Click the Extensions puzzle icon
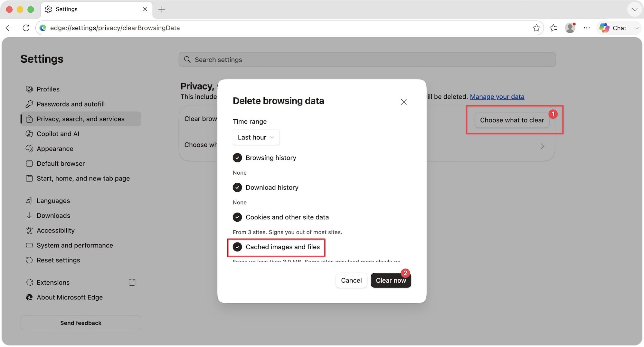Image resolution: width=644 pixels, height=347 pixels. tap(29, 282)
